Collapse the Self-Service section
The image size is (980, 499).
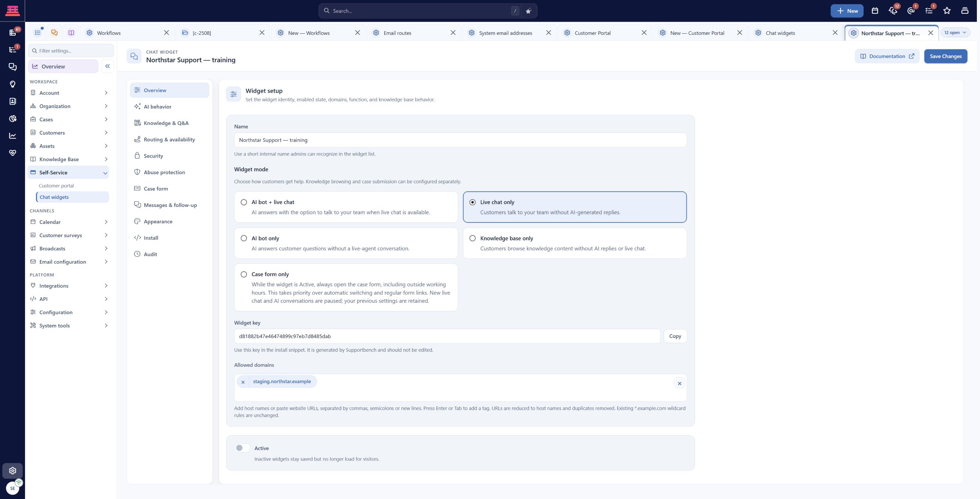69,172
